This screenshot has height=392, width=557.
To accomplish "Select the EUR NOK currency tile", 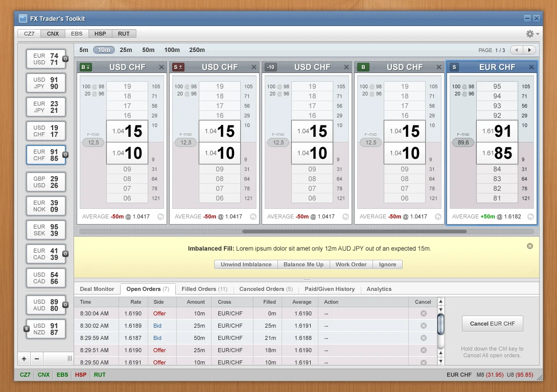I will point(46,206).
